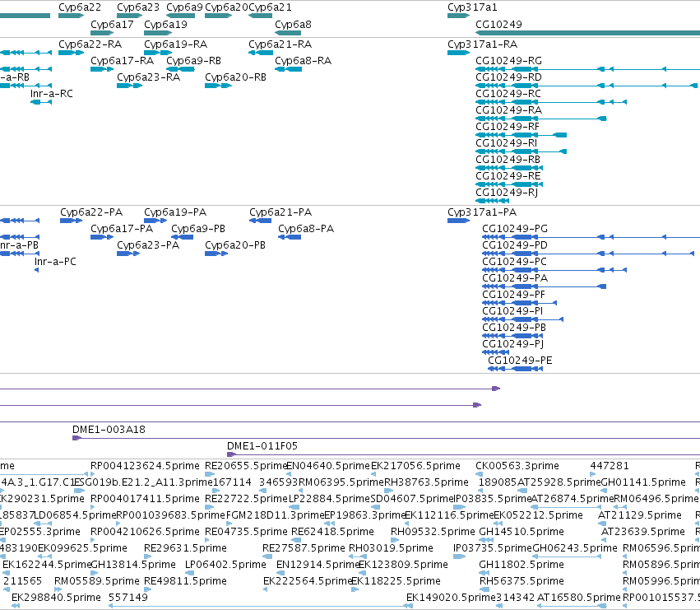This screenshot has width=700, height=610.
Task: Select the Cyp317a1 gene label
Action: pos(472,7)
